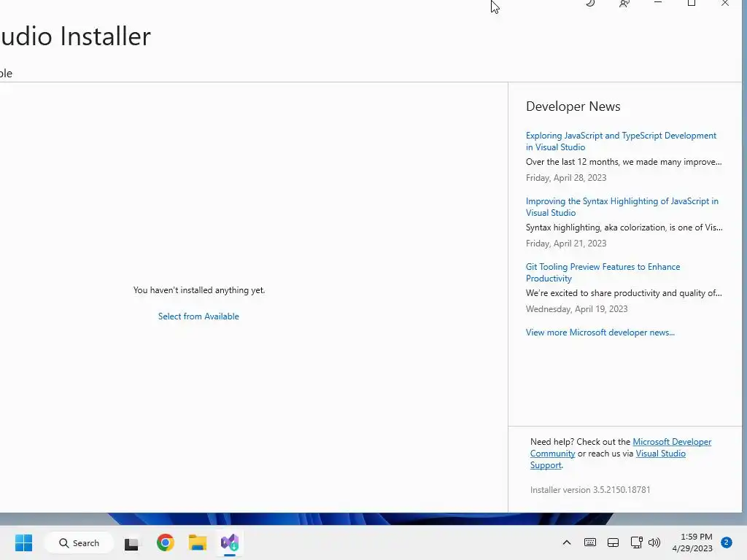Open network settings tray icon
The height and width of the screenshot is (560, 747).
click(x=636, y=542)
